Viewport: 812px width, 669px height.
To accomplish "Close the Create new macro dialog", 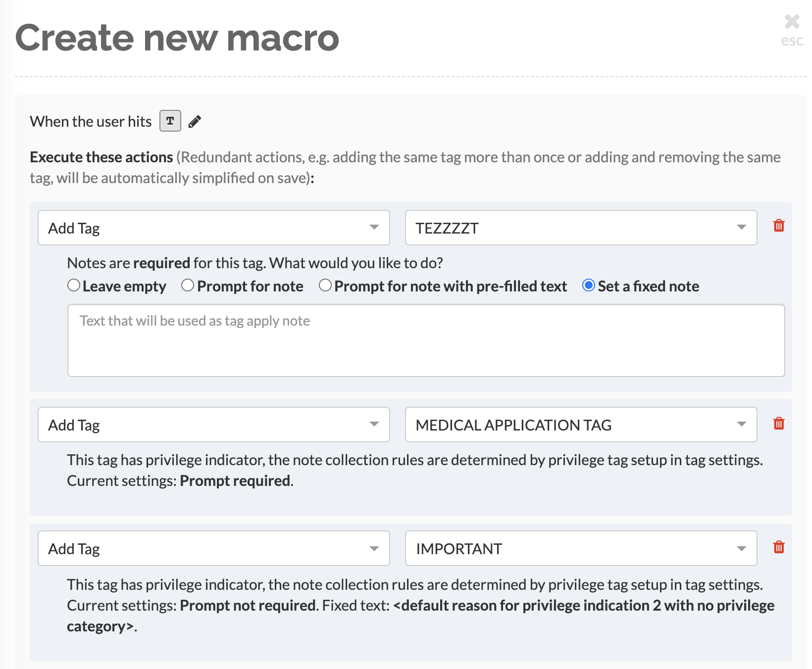I will tap(792, 21).
